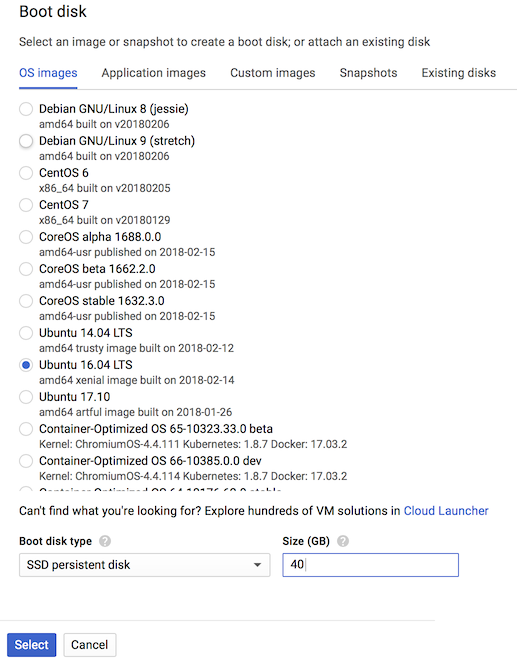Image resolution: width=517 pixels, height=666 pixels.
Task: Confirm with the blue Select button
Action: click(31, 645)
